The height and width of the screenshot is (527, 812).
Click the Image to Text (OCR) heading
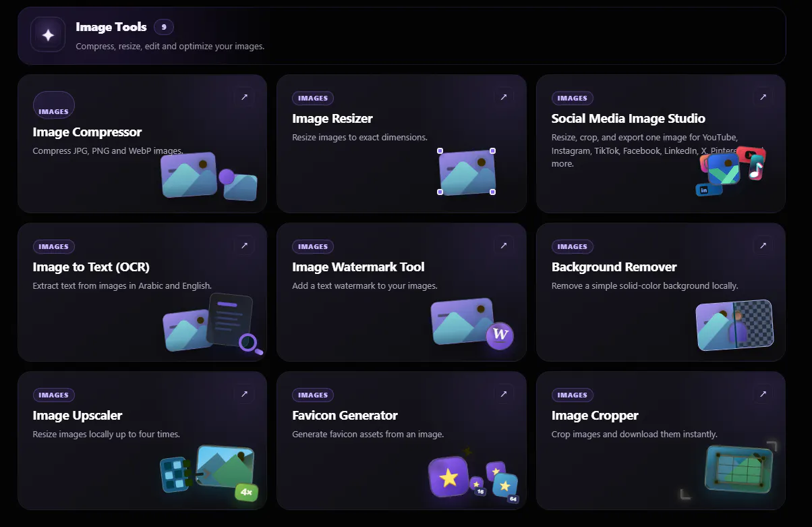91,267
